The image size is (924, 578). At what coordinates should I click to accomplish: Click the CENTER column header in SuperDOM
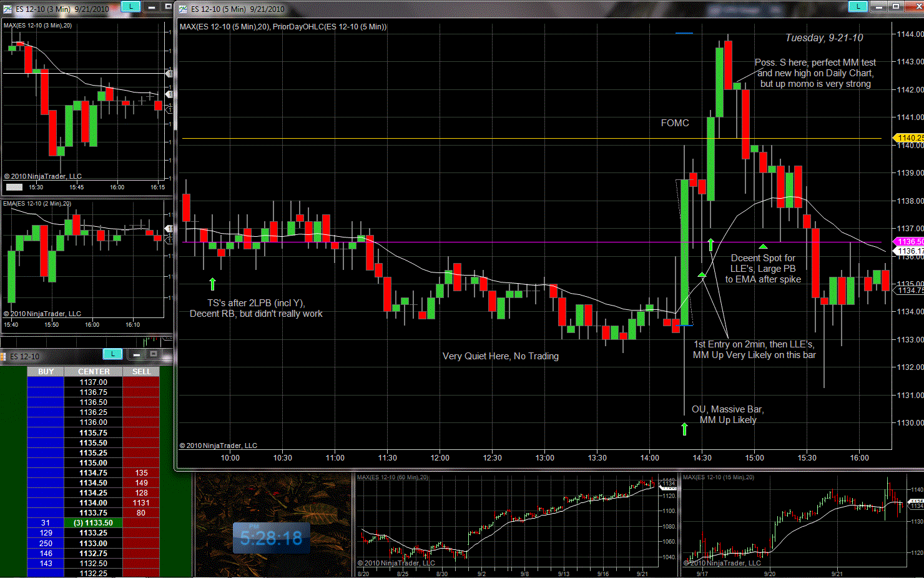[94, 372]
